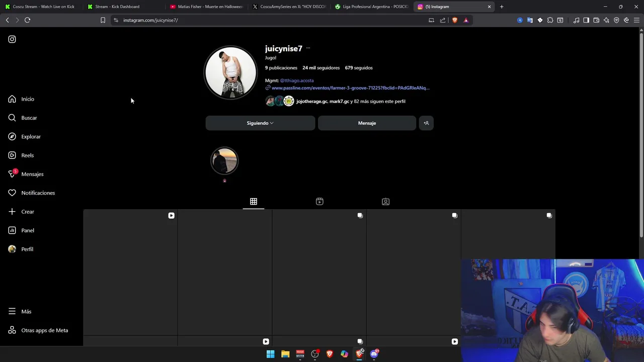This screenshot has height=362, width=644.
Task: Open the first post with video icon
Action: point(130,273)
